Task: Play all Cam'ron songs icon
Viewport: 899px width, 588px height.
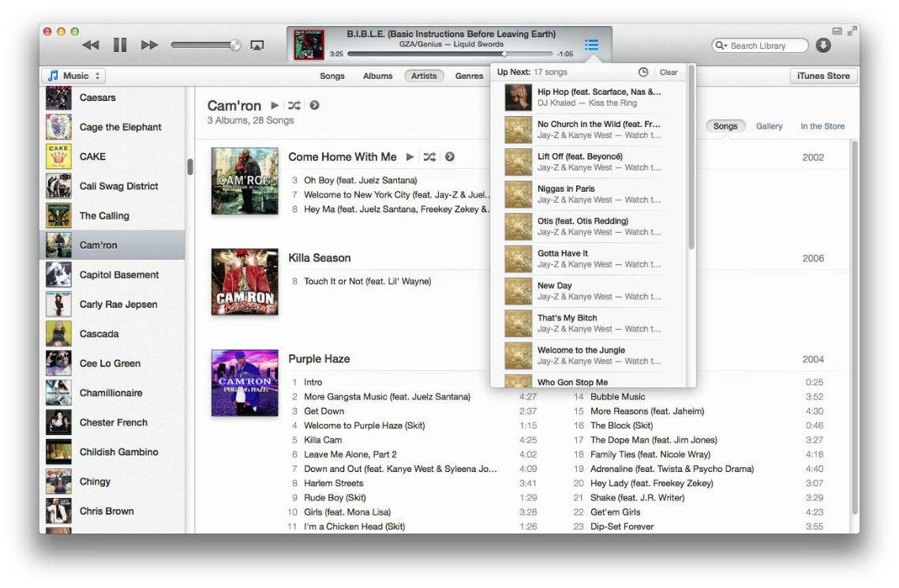Action: [x=275, y=106]
